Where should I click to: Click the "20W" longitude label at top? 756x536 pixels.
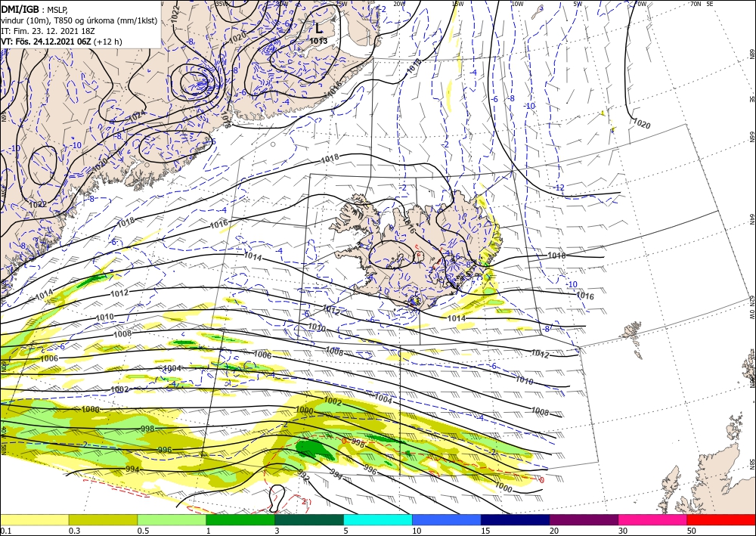[x=398, y=4]
